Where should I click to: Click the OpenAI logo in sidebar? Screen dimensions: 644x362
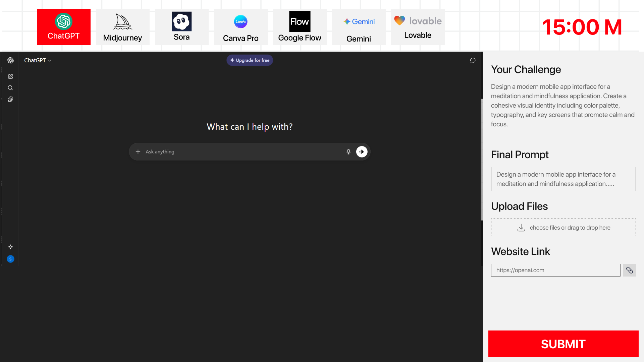pyautogui.click(x=10, y=60)
